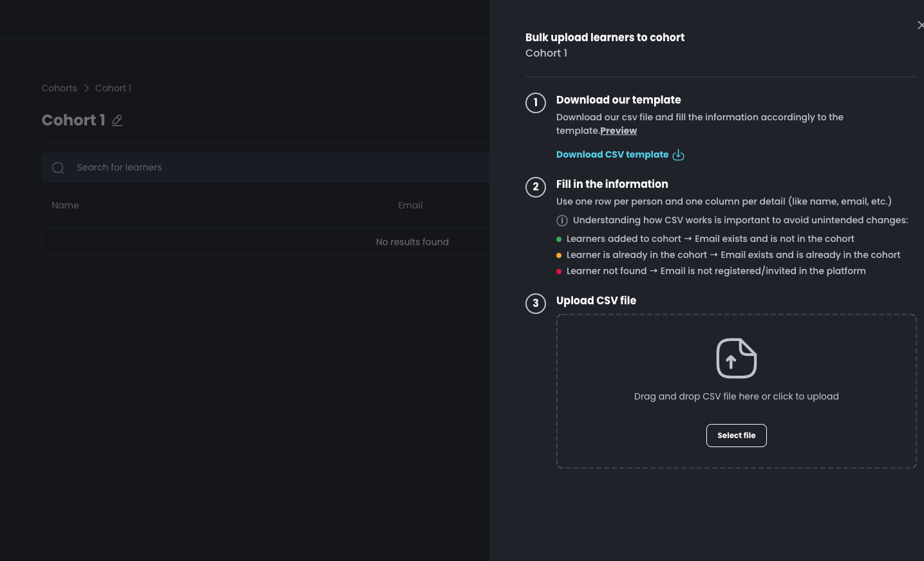
Task: Click the Cohort 1 breadcrumb item
Action: (x=113, y=88)
